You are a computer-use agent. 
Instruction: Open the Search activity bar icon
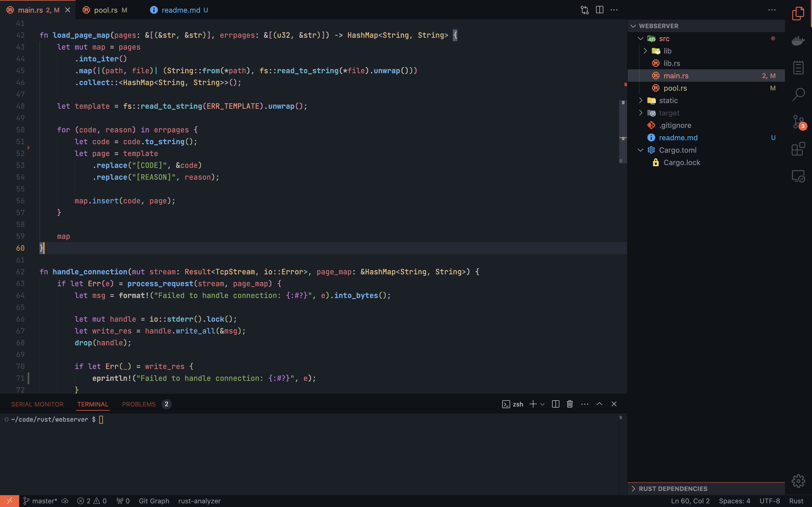coord(798,95)
